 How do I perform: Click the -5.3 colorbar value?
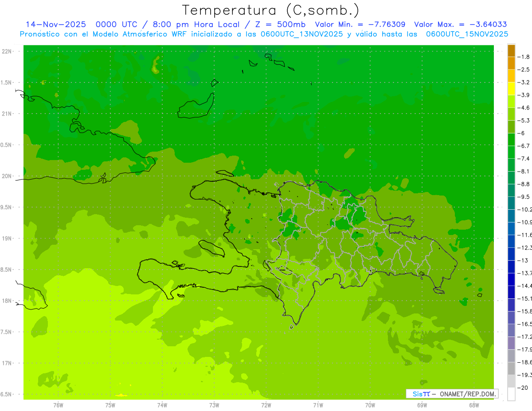tap(524, 121)
